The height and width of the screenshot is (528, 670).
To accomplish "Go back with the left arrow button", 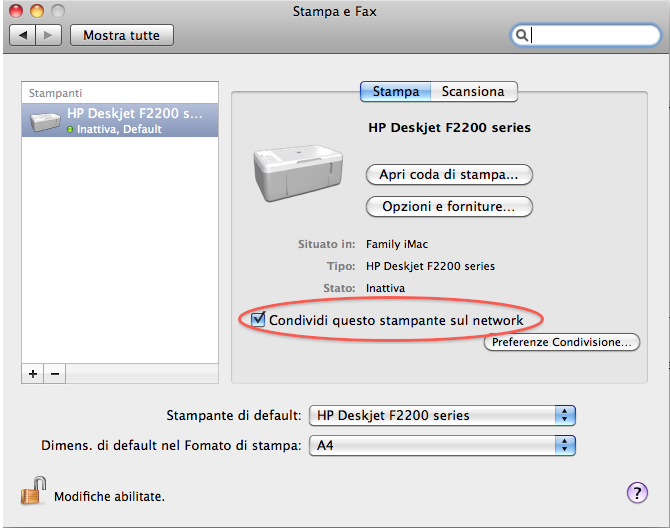I will [23, 35].
